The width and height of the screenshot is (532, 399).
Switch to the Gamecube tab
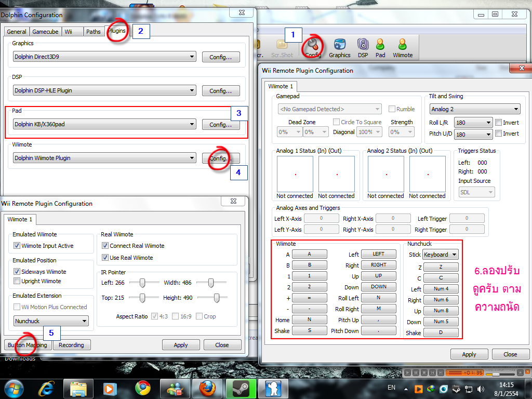[45, 32]
